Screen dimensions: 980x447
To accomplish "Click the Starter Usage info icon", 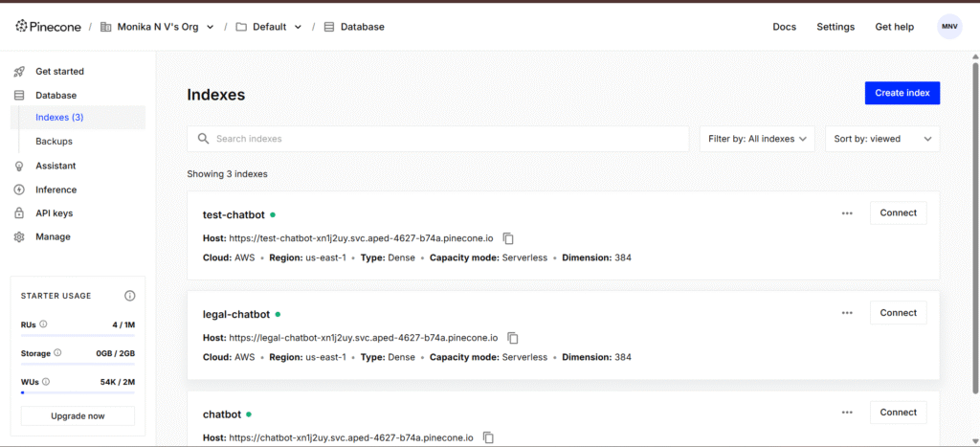I will coord(130,296).
